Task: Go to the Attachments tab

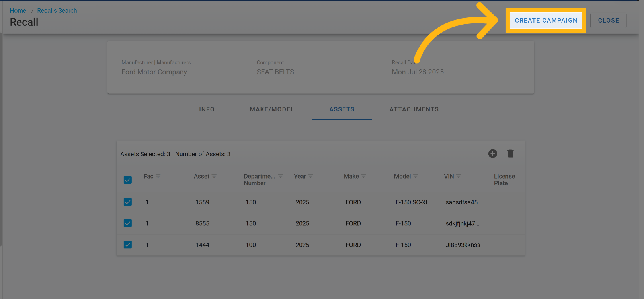Action: point(414,109)
